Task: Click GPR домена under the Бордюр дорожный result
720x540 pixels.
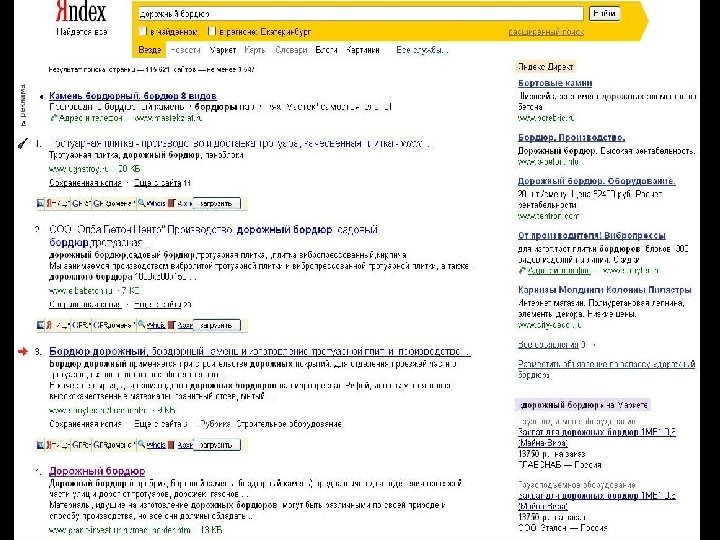Action: 114,445
